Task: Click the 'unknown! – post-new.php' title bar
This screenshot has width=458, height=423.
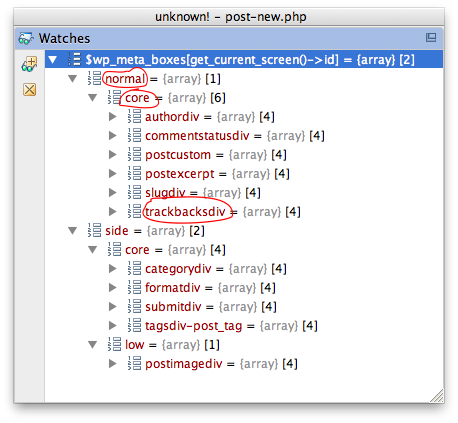Action: (x=229, y=17)
